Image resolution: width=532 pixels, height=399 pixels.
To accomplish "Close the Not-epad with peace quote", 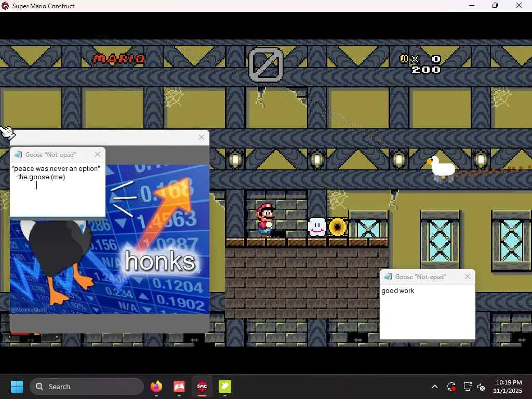I will tap(98, 154).
